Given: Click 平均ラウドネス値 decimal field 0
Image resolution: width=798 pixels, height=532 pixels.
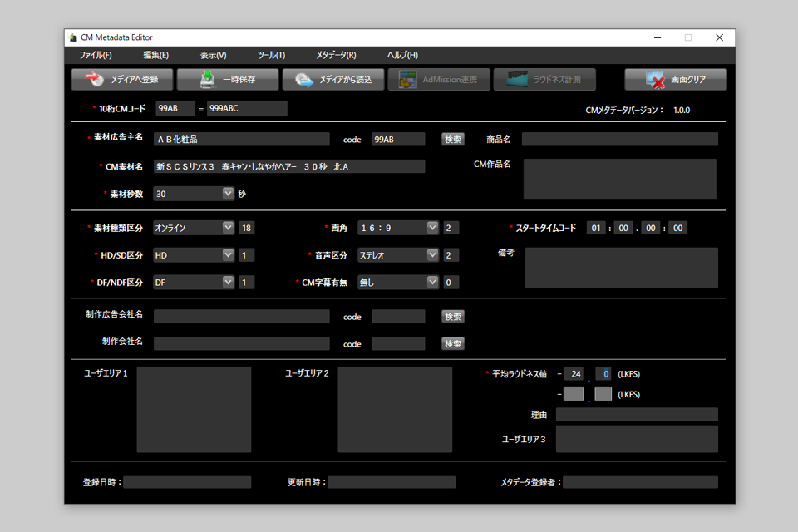Looking at the screenshot, I should (x=603, y=374).
